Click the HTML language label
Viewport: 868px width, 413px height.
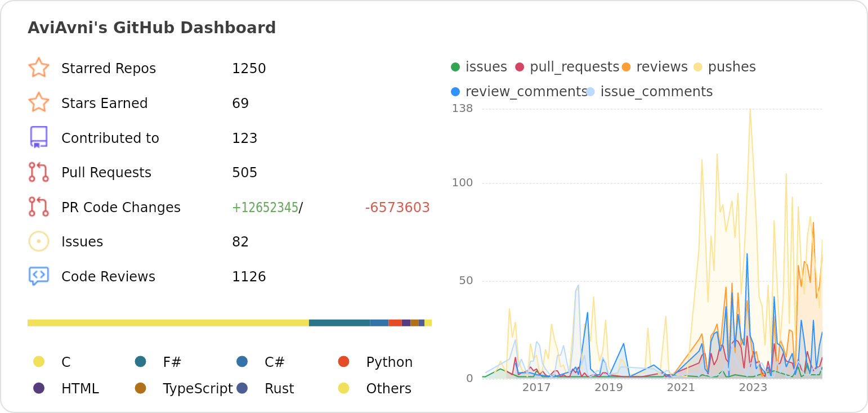[80, 389]
